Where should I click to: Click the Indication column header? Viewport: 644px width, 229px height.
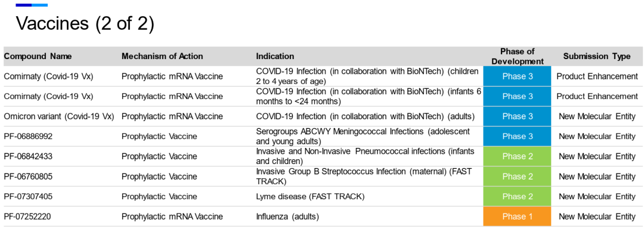[x=275, y=57]
